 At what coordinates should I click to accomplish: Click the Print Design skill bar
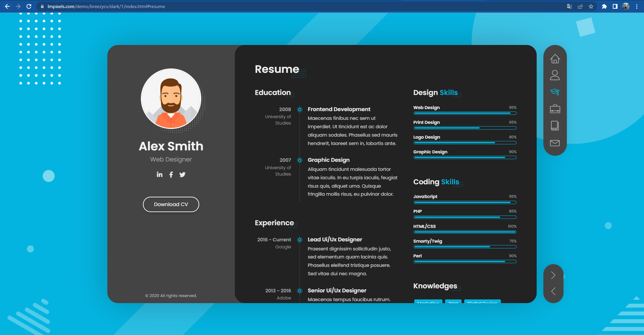point(465,128)
